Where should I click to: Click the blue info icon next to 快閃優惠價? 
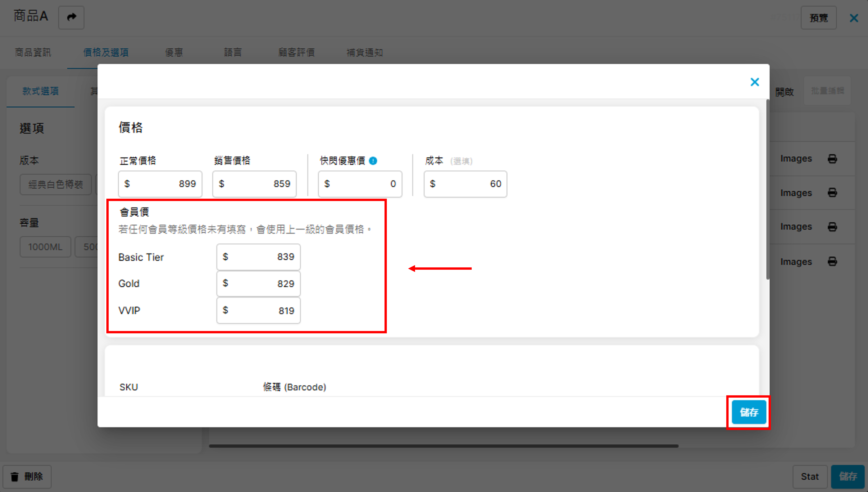(373, 161)
